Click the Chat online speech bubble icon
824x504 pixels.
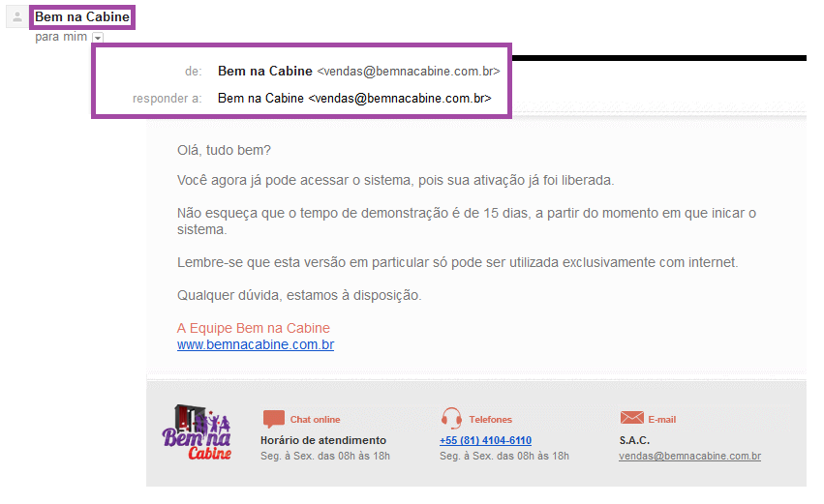click(273, 419)
